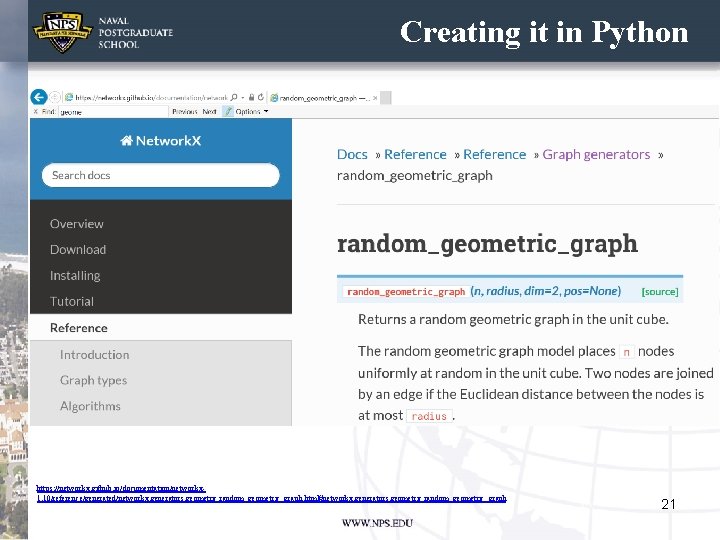Open the address bar dropdown arrow

(x=242, y=97)
